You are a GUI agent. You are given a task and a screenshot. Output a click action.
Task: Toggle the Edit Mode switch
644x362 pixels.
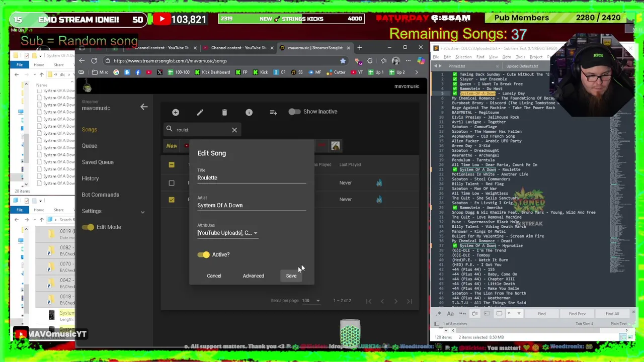point(88,227)
